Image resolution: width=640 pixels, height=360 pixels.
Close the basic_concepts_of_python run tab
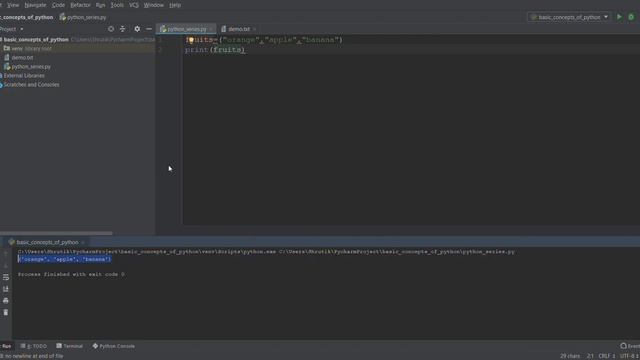[x=83, y=242]
